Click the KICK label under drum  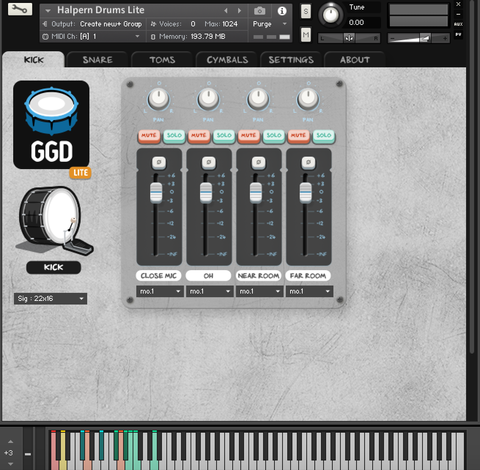(x=53, y=267)
